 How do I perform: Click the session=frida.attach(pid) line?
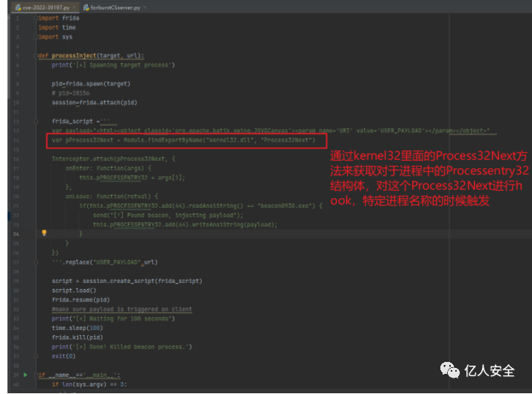pos(95,102)
